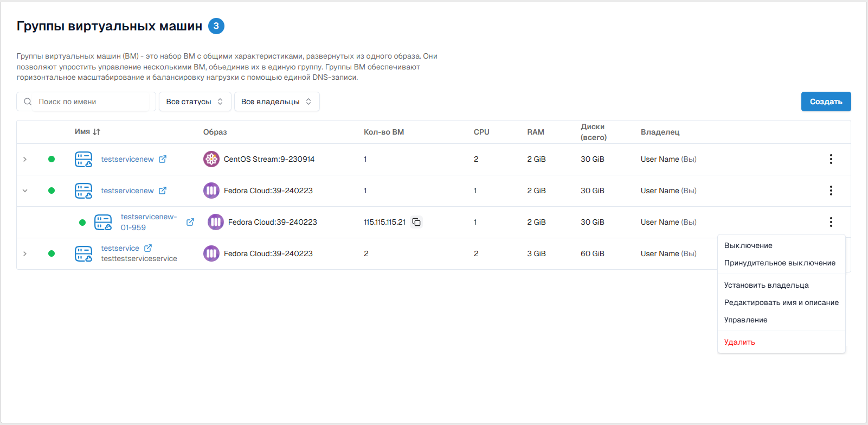Click the kebab menu of testservicenew-01-959 row
Screen dimensions: 868x425
click(x=831, y=222)
